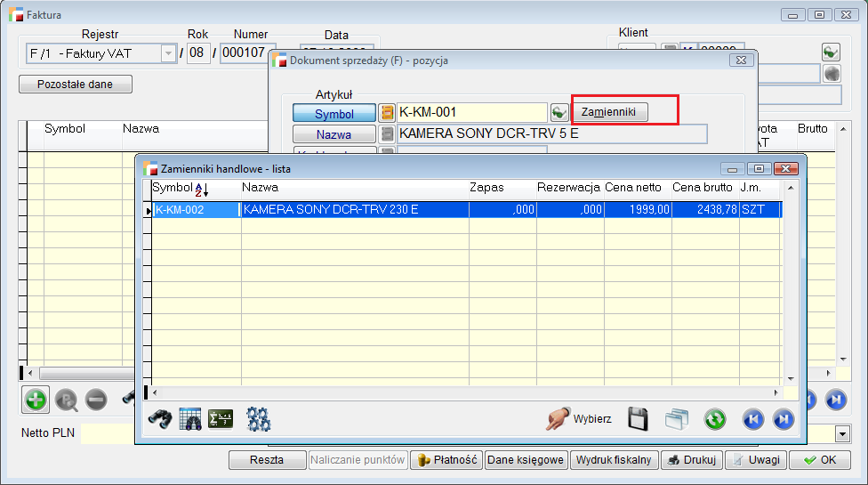The height and width of the screenshot is (485, 868).
Task: Add new position with green plus icon
Action: point(36,400)
